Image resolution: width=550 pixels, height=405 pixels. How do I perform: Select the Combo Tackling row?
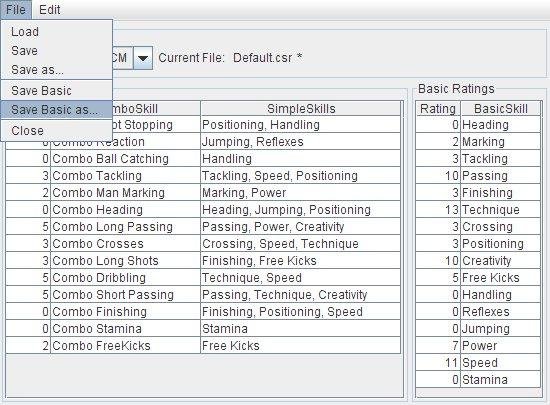click(203, 176)
